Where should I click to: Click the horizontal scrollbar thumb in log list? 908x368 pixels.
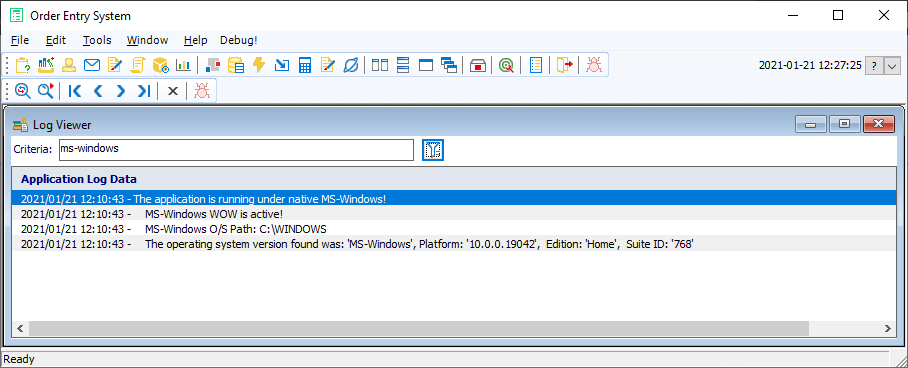[419, 329]
